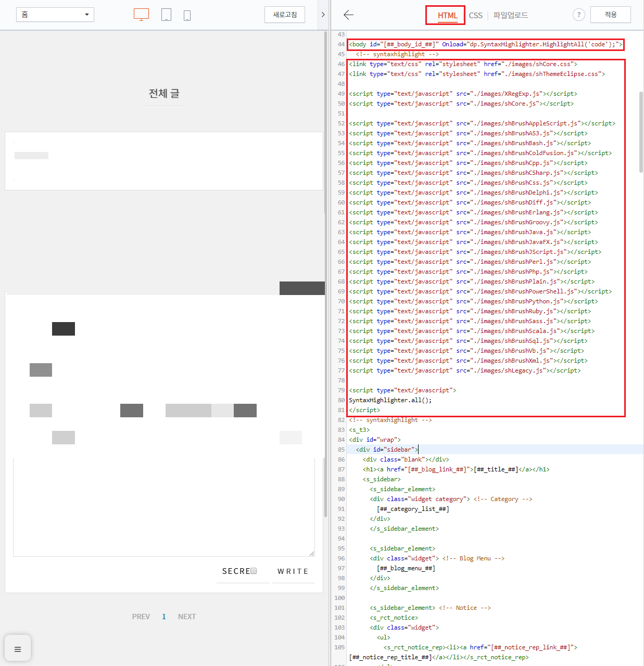Open the 파일업로드 tab

point(511,15)
